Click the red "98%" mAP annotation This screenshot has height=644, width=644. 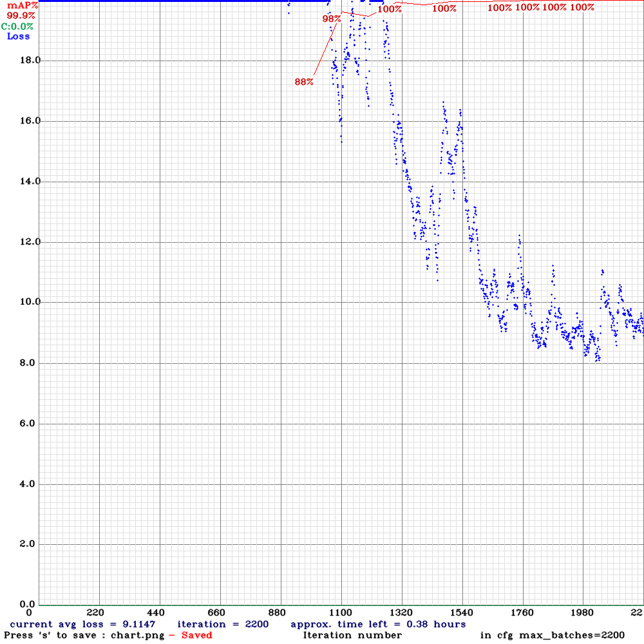pos(332,19)
